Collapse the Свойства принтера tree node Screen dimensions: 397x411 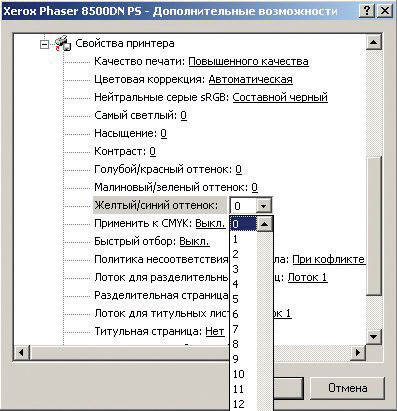pyautogui.click(x=44, y=44)
